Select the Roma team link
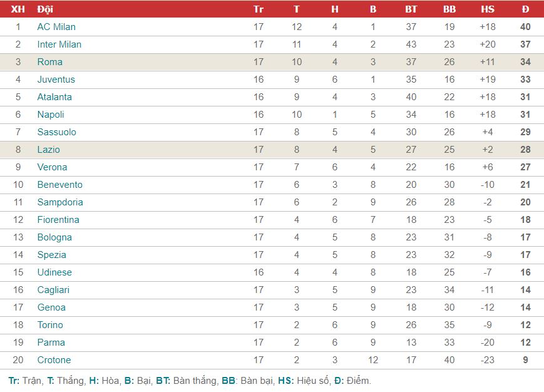This screenshot has width=544, height=392. [x=50, y=62]
